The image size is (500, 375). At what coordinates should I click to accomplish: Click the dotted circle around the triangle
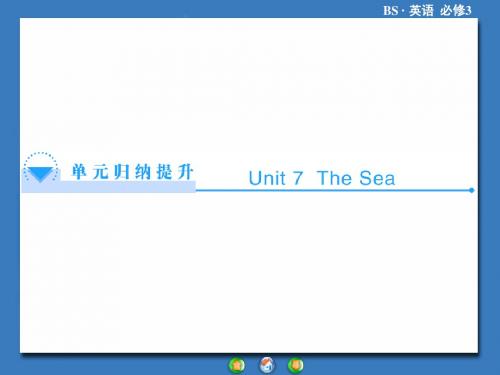tap(41, 168)
